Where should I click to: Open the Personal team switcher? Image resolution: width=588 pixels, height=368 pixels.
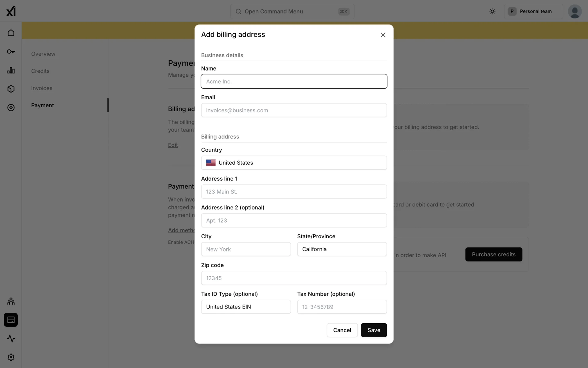click(x=533, y=11)
